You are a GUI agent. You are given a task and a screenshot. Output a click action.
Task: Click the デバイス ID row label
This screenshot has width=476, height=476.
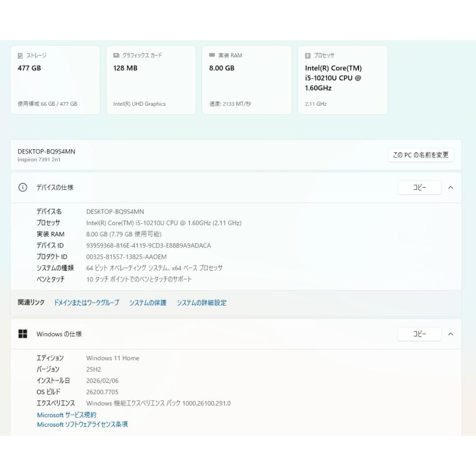[50, 245]
